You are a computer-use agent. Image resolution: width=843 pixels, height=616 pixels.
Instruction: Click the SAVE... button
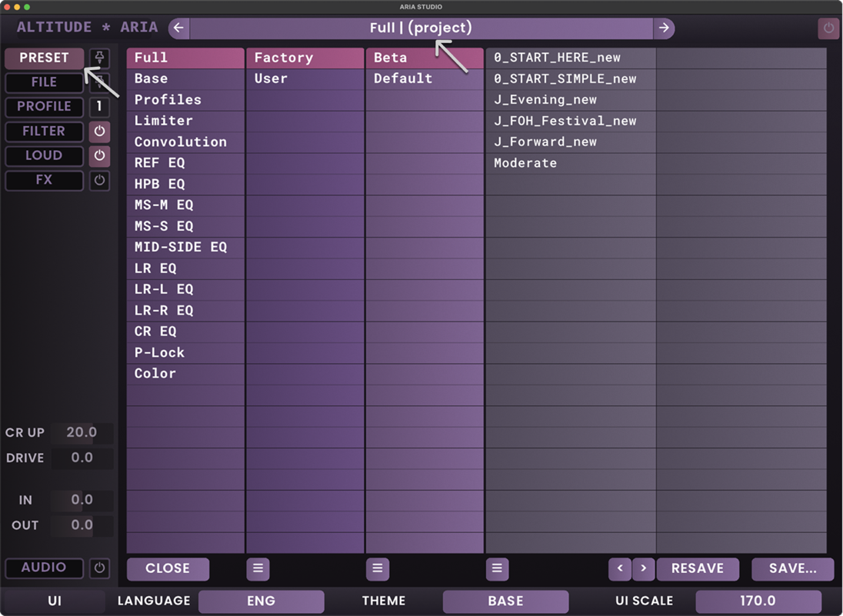(791, 568)
